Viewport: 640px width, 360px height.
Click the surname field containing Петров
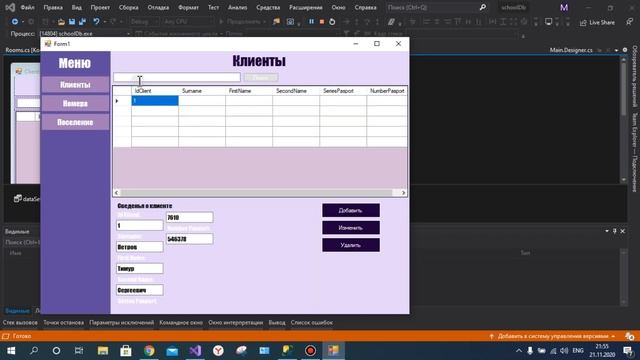pyautogui.click(x=140, y=247)
